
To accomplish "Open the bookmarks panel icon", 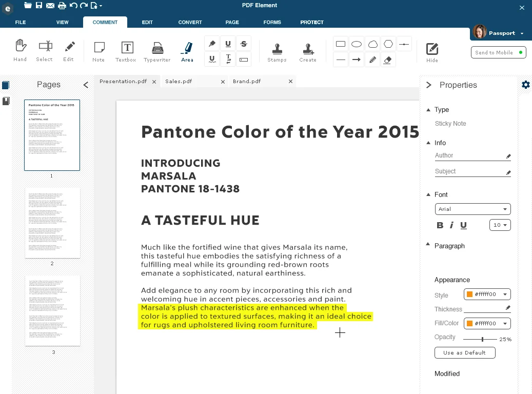I will click(6, 101).
